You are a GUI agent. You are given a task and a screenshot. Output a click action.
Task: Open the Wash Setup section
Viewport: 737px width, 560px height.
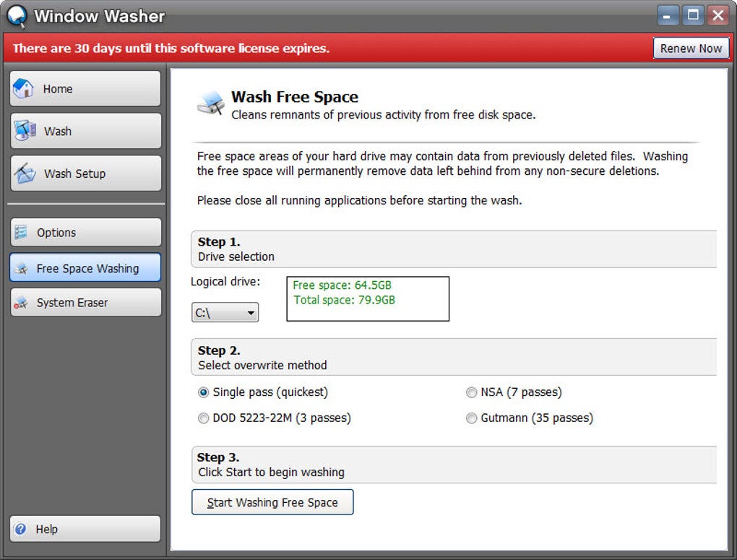[85, 173]
